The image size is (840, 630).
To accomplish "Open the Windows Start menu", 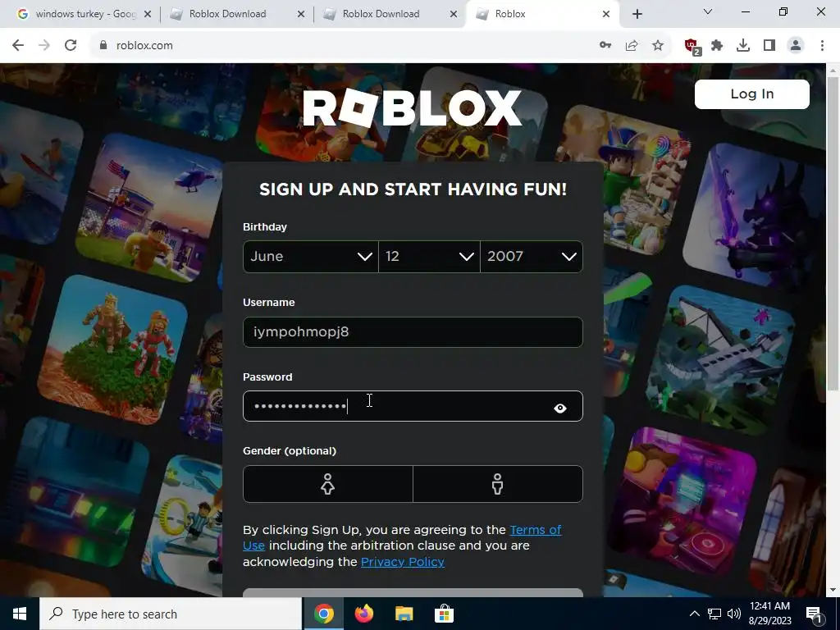I will coord(20,614).
